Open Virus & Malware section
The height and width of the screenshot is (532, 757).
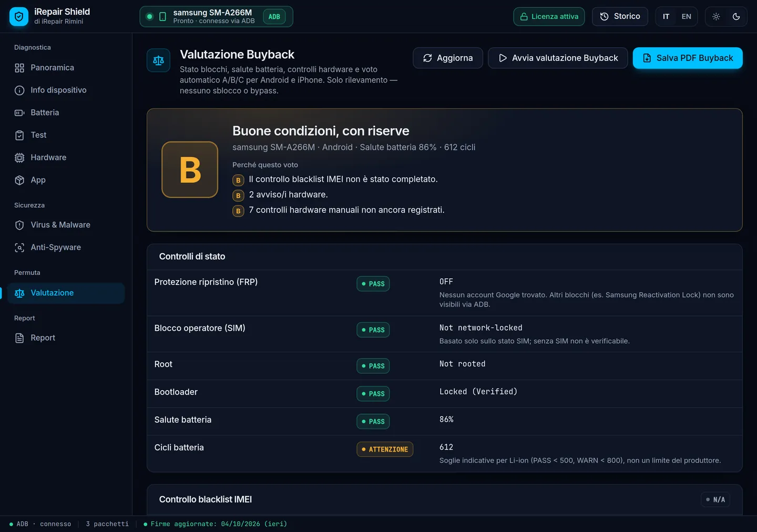(66, 225)
